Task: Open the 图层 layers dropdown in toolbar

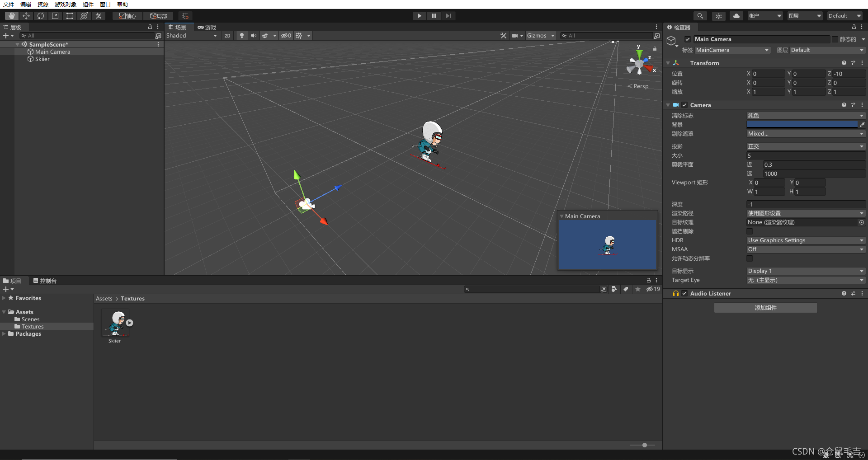Action: [805, 16]
